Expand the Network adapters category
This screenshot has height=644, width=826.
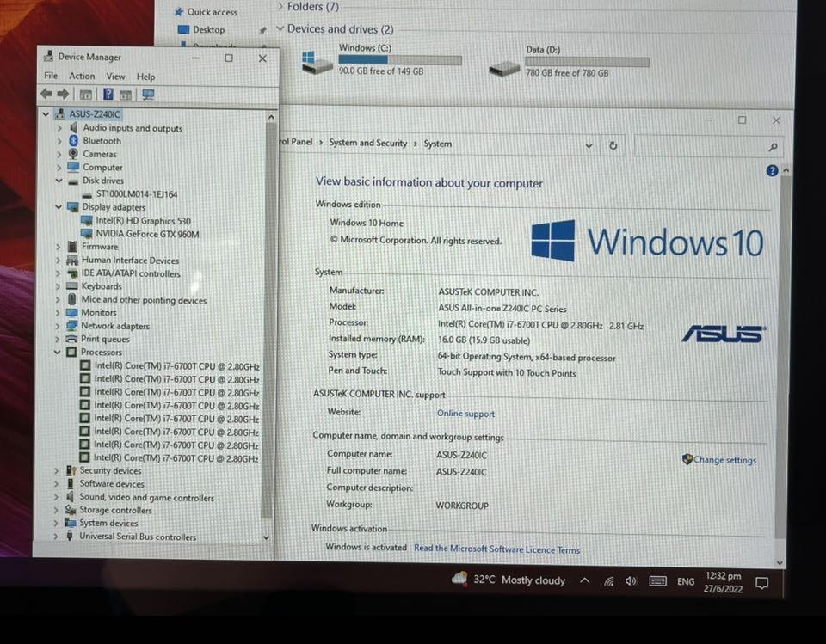point(57,326)
